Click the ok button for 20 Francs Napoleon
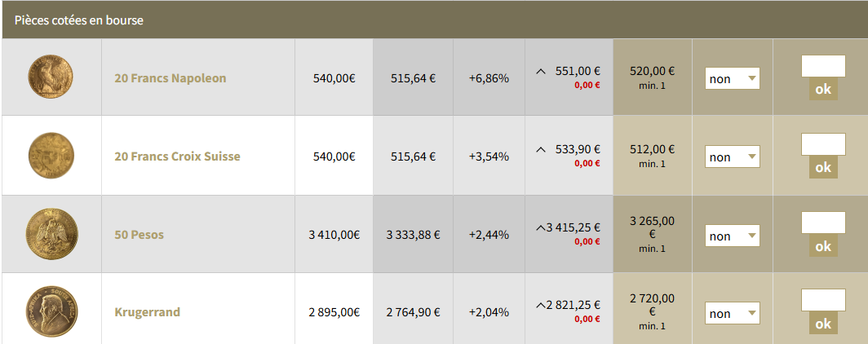Image resolution: width=868 pixels, height=344 pixels. (x=823, y=89)
